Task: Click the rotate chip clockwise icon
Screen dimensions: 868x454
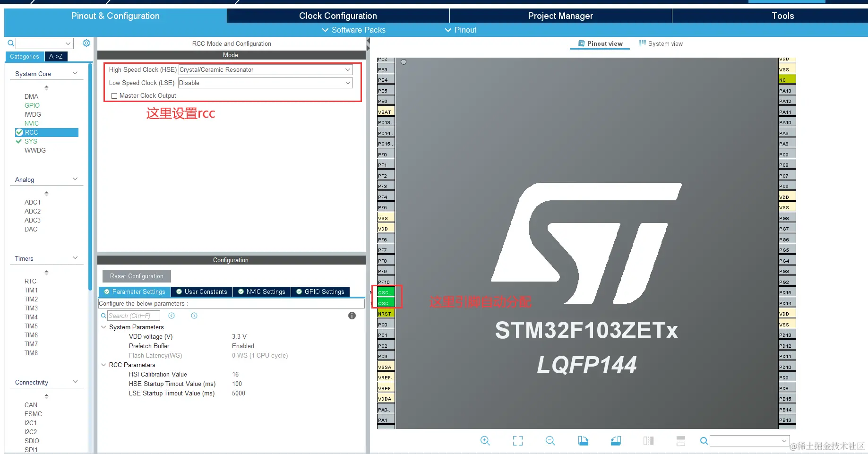Action: pyautogui.click(x=583, y=441)
